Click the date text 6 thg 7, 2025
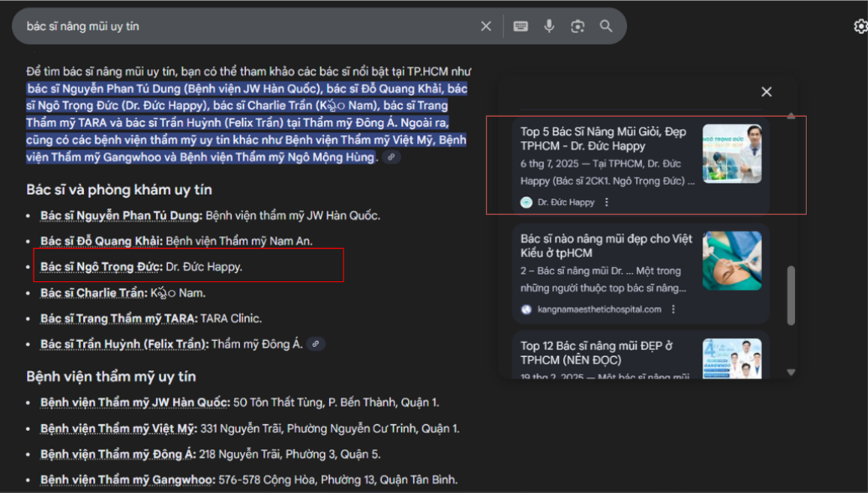868x493 pixels. [x=549, y=164]
